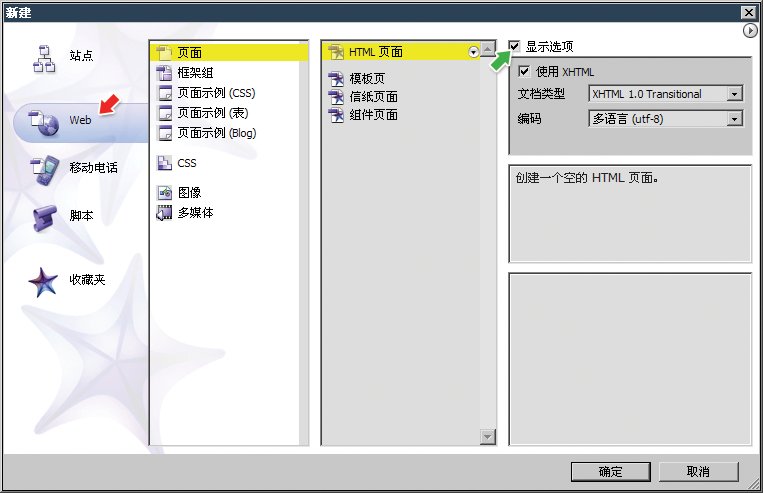Click the 移动电话 mobile phone icon

coord(44,170)
